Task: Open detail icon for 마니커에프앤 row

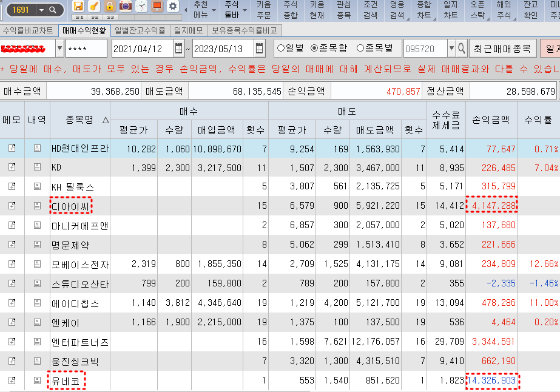Action: point(37,225)
